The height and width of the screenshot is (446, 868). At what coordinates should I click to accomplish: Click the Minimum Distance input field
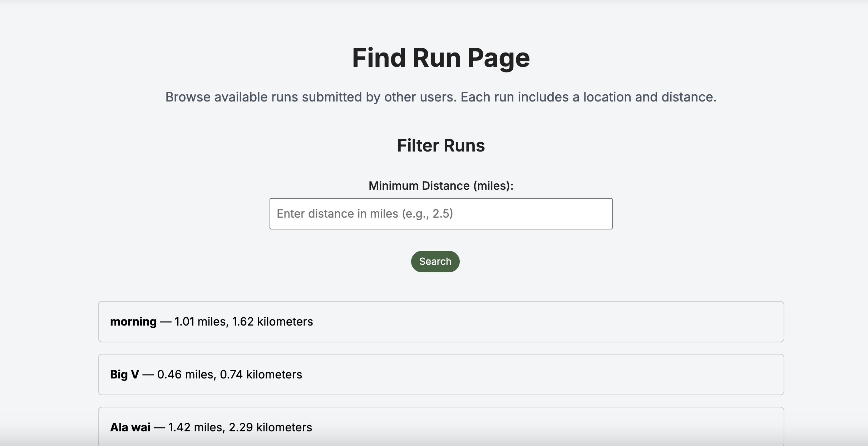tap(440, 214)
